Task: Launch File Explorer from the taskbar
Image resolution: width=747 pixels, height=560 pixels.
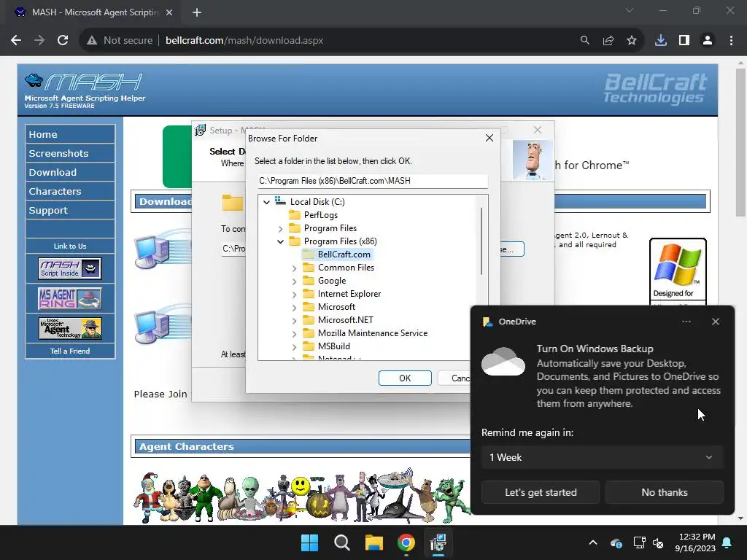Action: click(x=374, y=542)
